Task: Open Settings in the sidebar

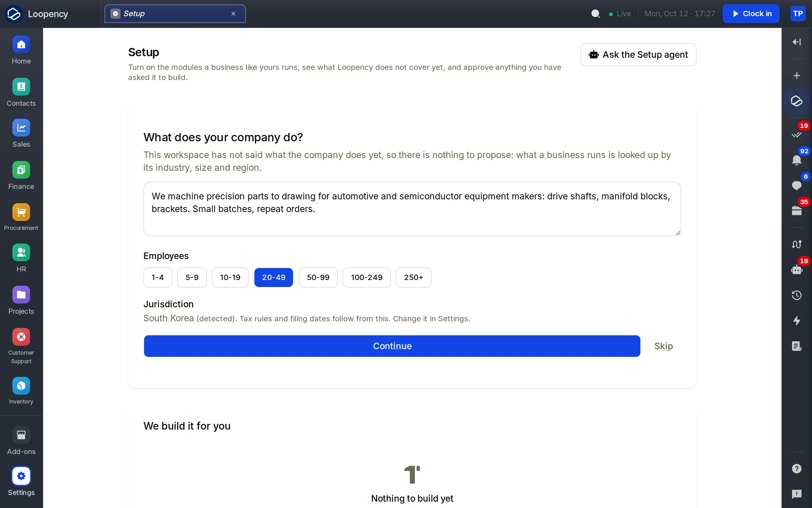Action: [x=21, y=482]
